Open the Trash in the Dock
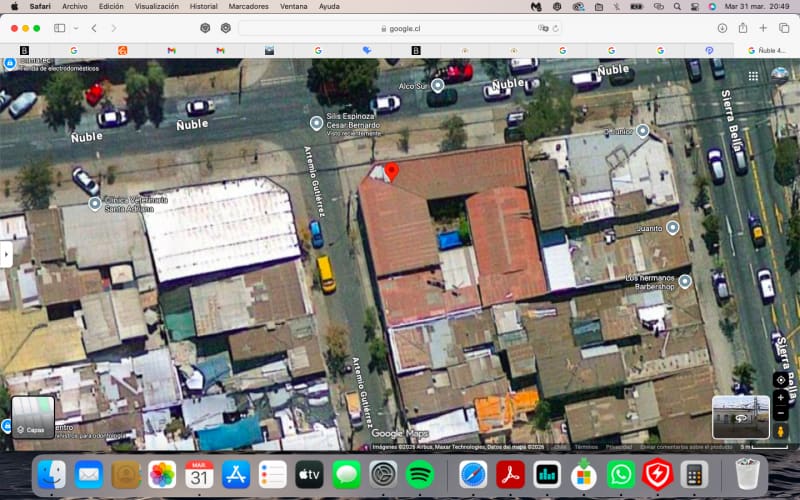Viewport: 800px width, 500px height. (x=747, y=474)
